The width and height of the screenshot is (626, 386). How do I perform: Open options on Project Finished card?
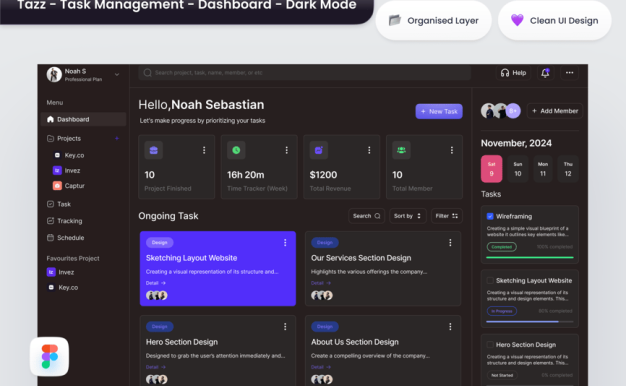pos(204,150)
